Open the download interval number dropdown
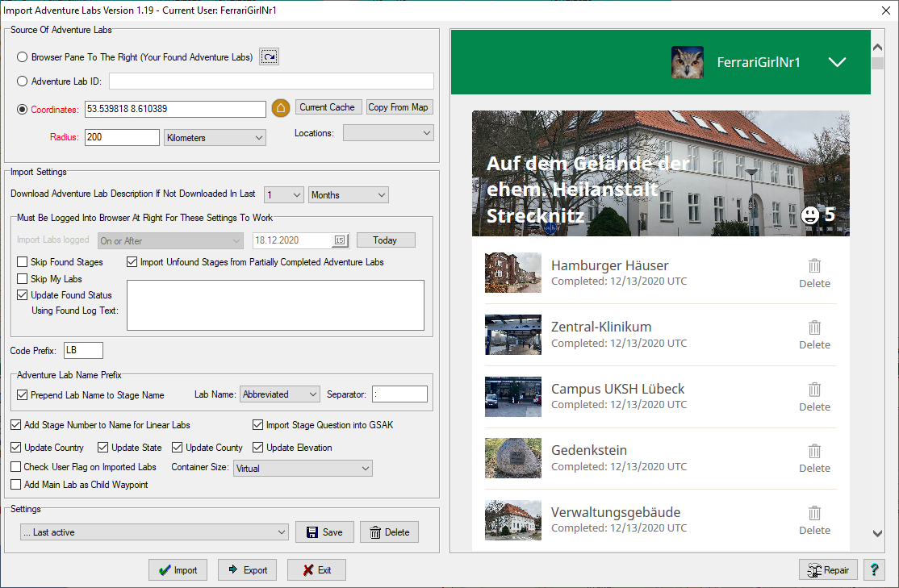Image resolution: width=899 pixels, height=588 pixels. pyautogui.click(x=284, y=195)
